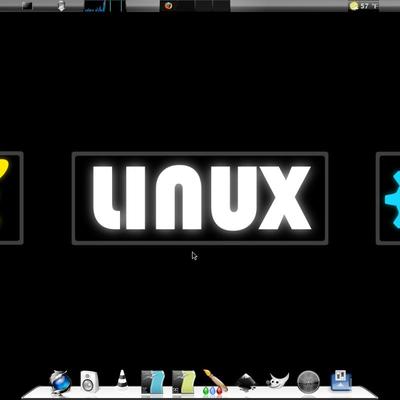
Task: Open the system monitor graph applet
Action: [x=104, y=6]
